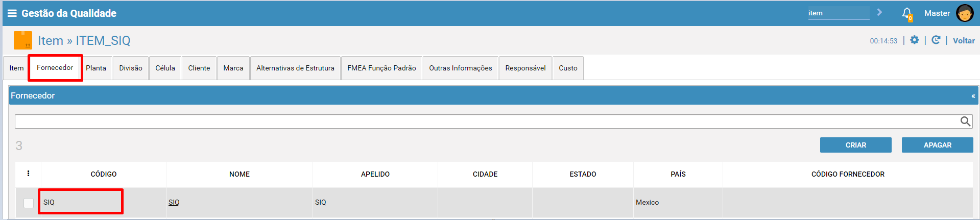Go to the Divisão tab
Viewport: 980px width, 220px height.
pos(131,68)
